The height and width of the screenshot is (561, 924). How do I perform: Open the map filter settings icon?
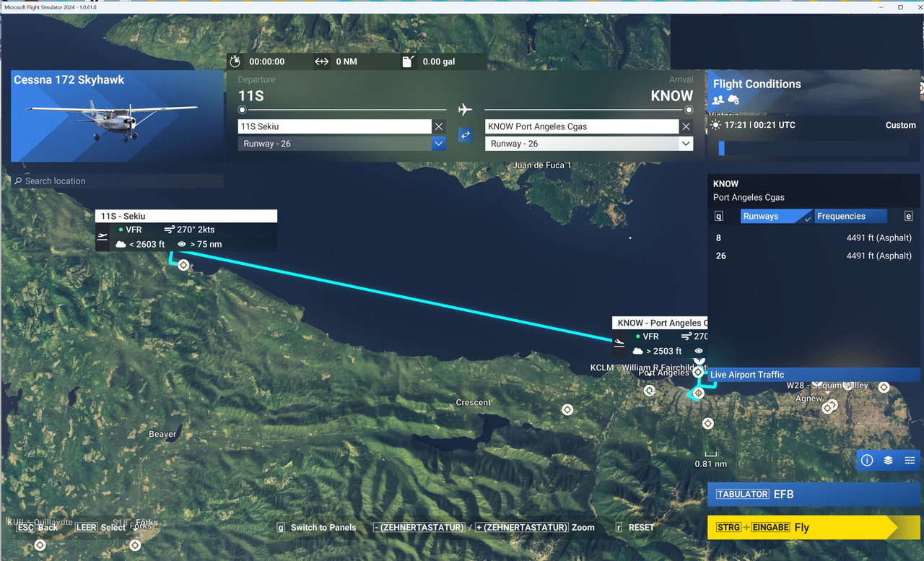tap(910, 461)
